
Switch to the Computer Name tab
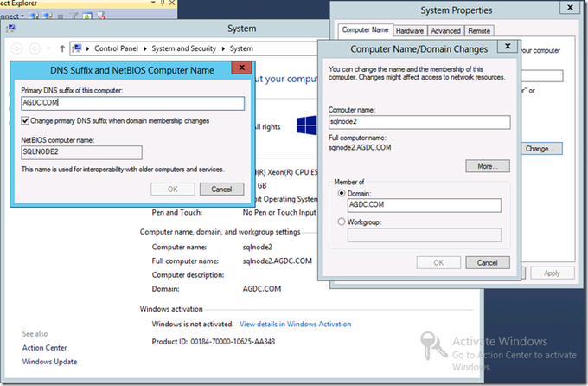click(x=365, y=30)
